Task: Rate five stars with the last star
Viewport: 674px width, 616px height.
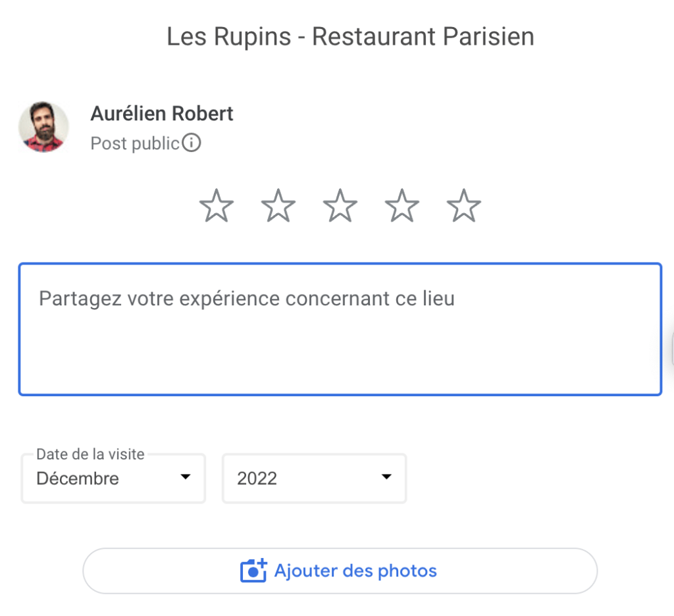Action: pyautogui.click(x=464, y=205)
